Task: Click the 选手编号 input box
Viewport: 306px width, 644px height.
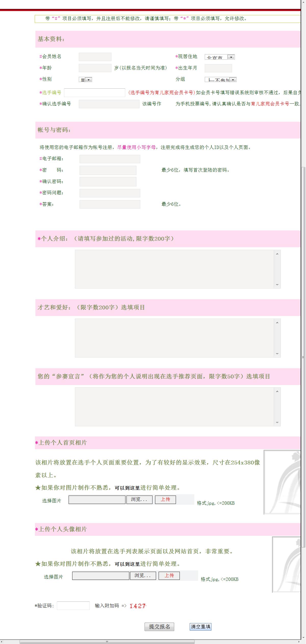Action: (x=94, y=93)
